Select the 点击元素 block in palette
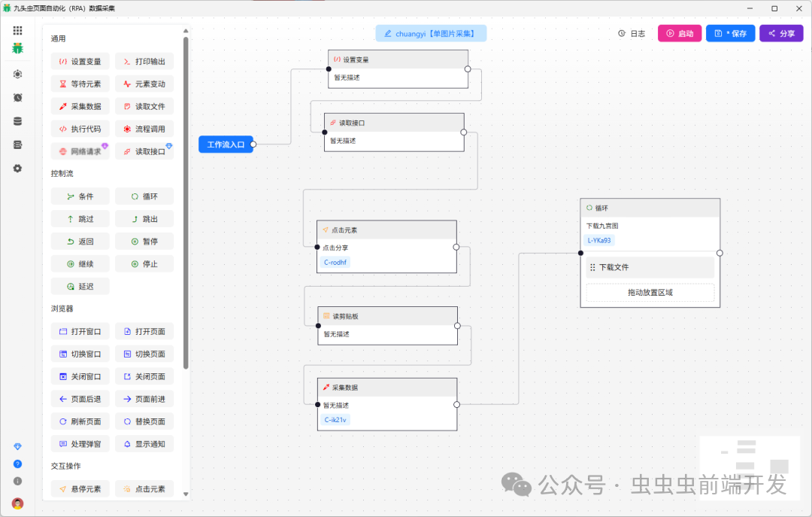Screen dimensions: 812x517 point(144,488)
